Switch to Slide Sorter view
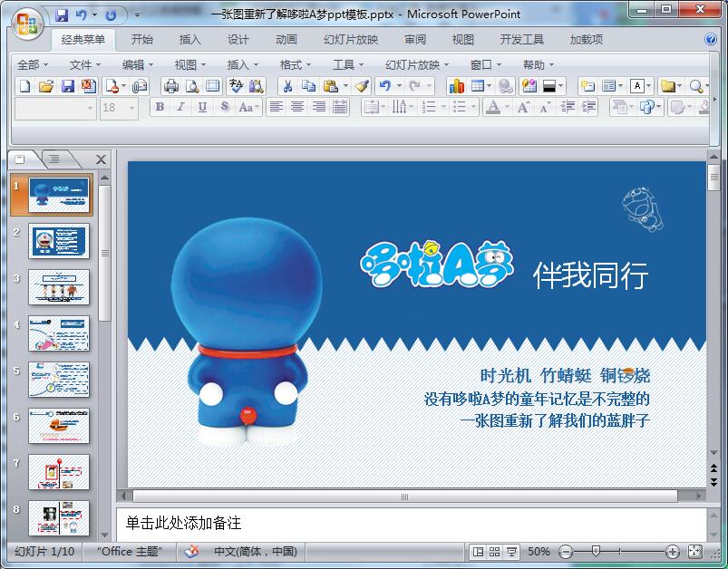 tap(494, 552)
